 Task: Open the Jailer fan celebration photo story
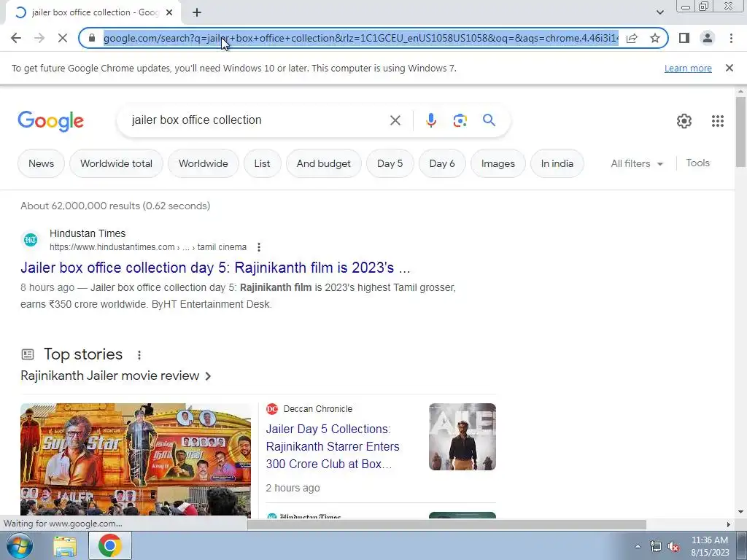coord(136,459)
